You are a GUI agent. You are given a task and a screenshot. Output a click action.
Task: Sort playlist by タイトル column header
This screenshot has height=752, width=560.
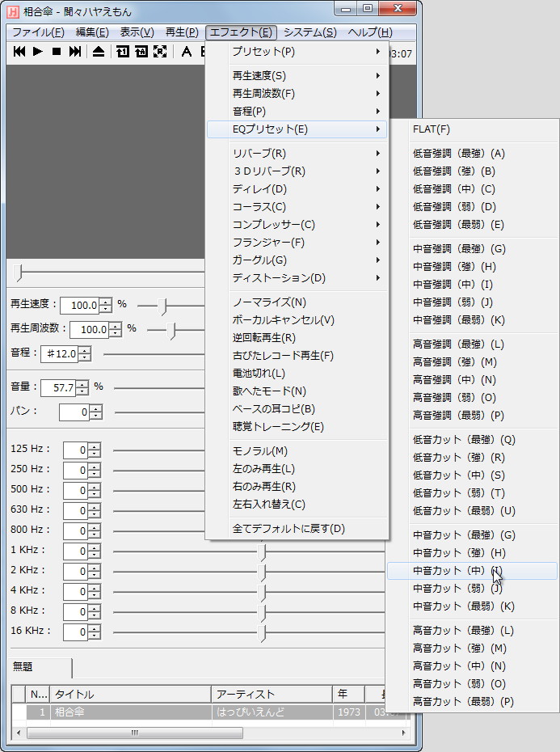click(130, 694)
